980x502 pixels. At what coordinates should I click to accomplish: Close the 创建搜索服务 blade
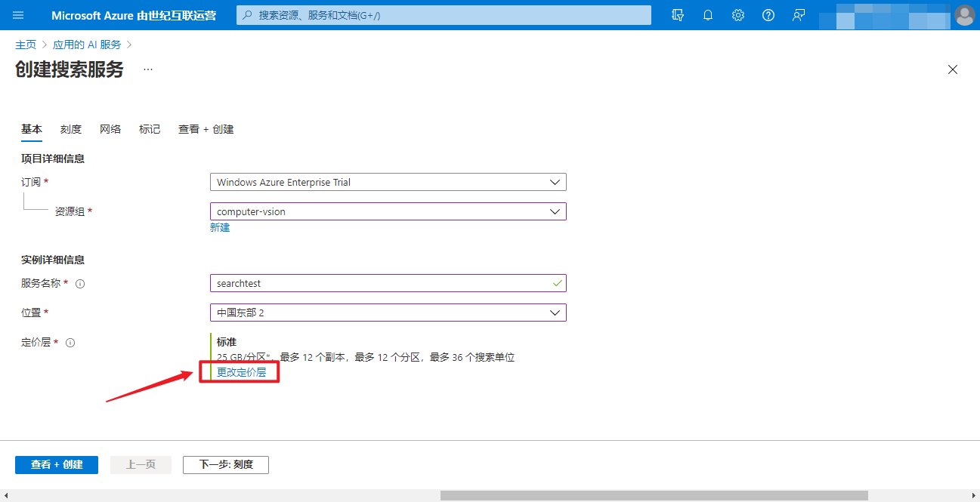[x=953, y=69]
